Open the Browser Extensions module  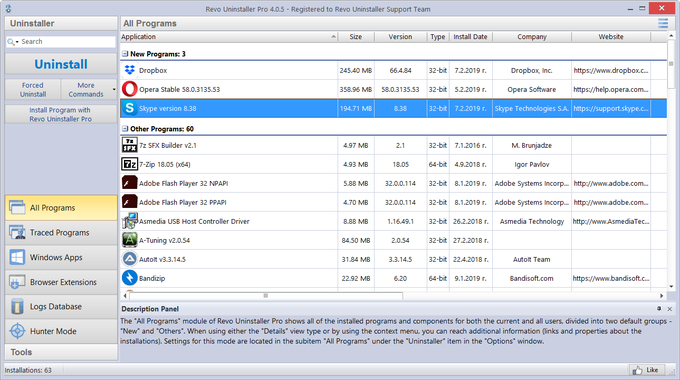point(61,282)
